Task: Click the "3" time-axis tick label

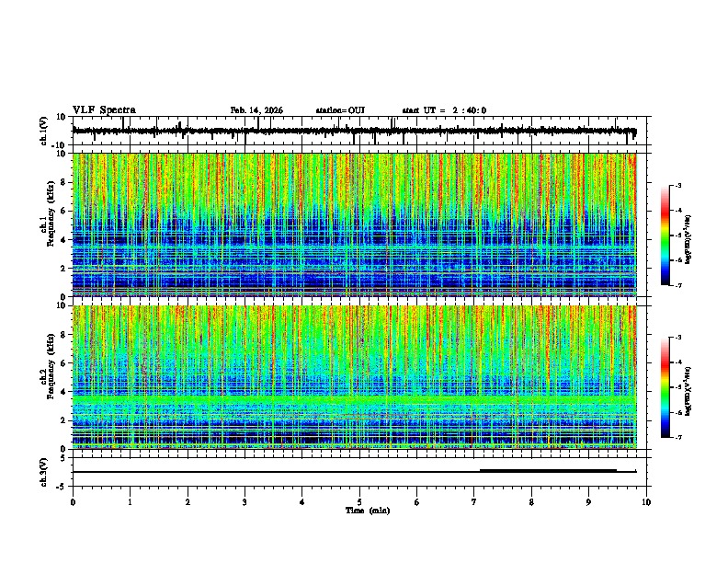Action: (x=245, y=502)
